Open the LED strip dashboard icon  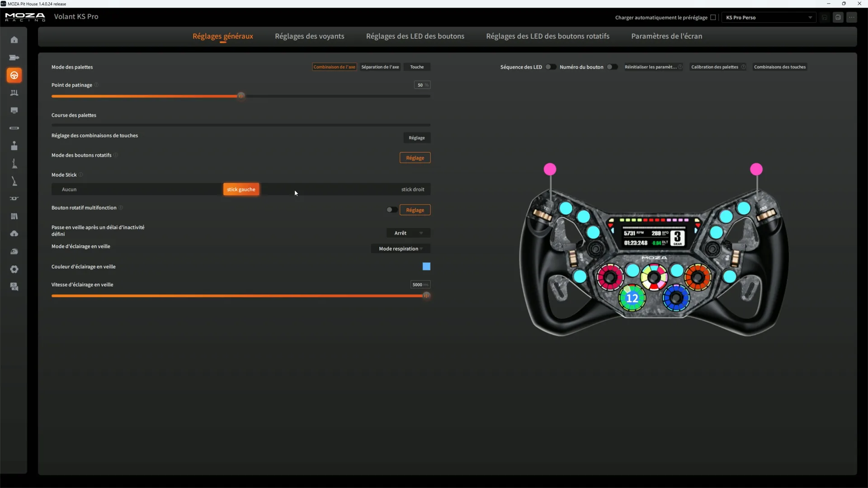pos(14,128)
